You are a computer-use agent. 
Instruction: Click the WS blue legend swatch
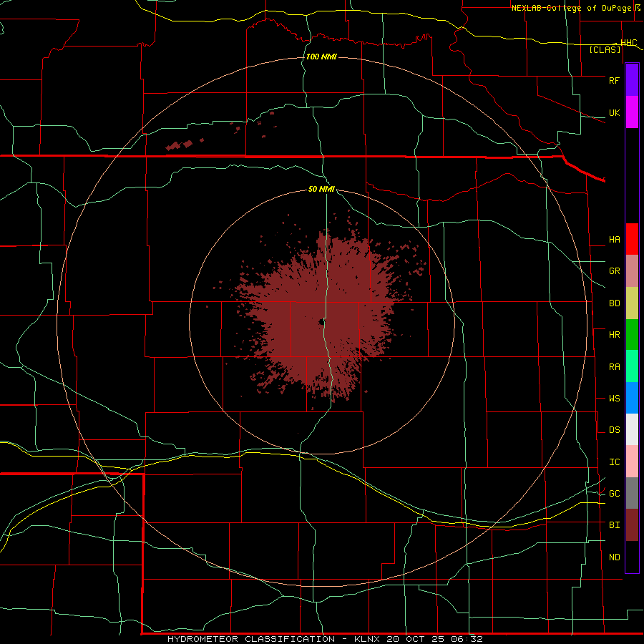point(632,398)
